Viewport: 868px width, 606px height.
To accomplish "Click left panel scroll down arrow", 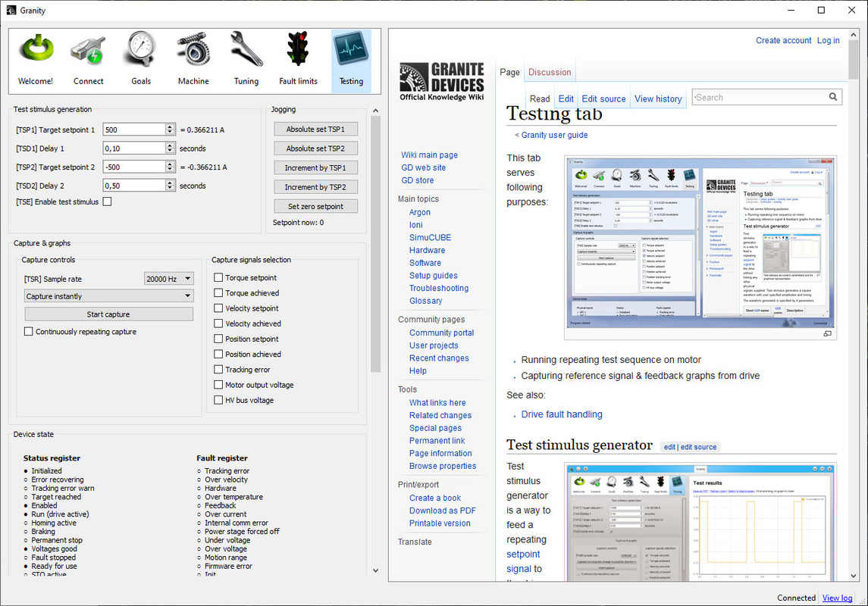I will tap(375, 570).
